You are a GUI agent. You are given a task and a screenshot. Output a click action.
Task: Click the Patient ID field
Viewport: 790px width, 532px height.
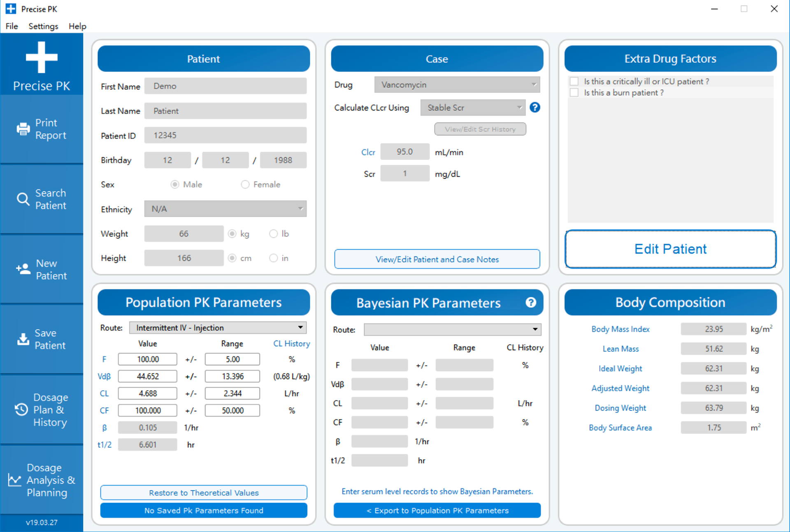coord(225,135)
